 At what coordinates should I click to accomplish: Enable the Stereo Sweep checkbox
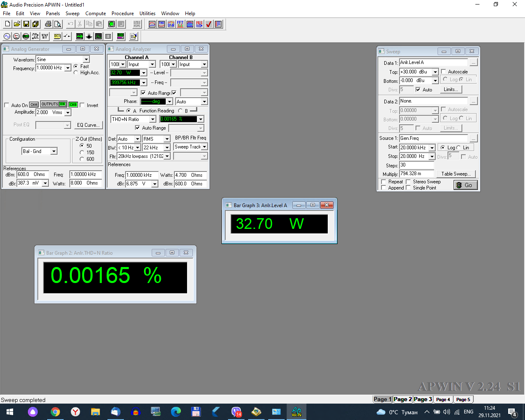click(x=408, y=182)
